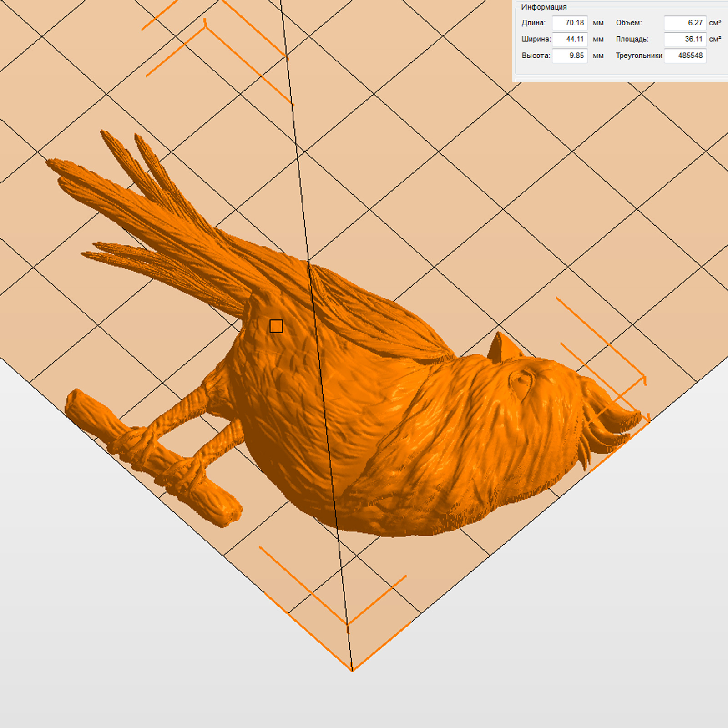Image resolution: width=728 pixels, height=728 pixels.
Task: Click the Площадь value field
Action: click(685, 39)
